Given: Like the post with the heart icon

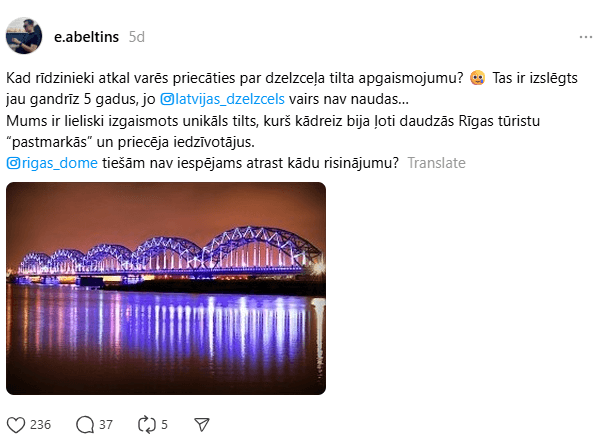Looking at the screenshot, I should [x=16, y=425].
